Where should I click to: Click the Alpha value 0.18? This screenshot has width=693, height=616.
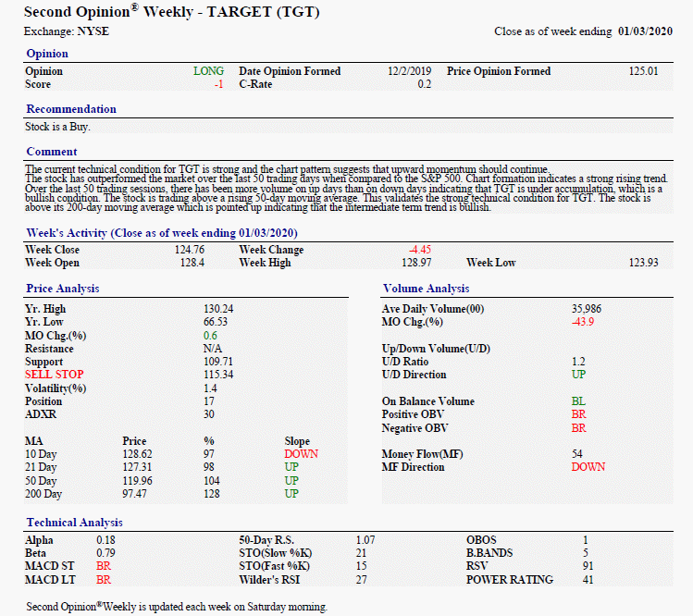click(105, 540)
